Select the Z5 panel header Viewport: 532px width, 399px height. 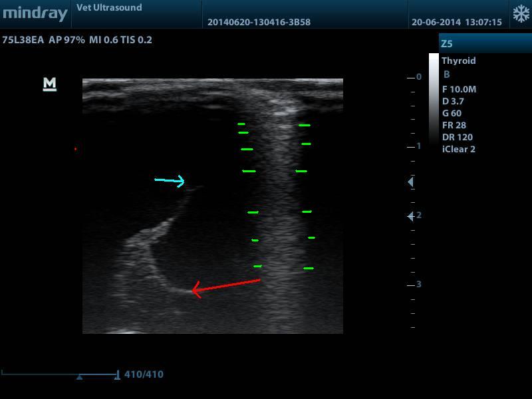tap(485, 44)
